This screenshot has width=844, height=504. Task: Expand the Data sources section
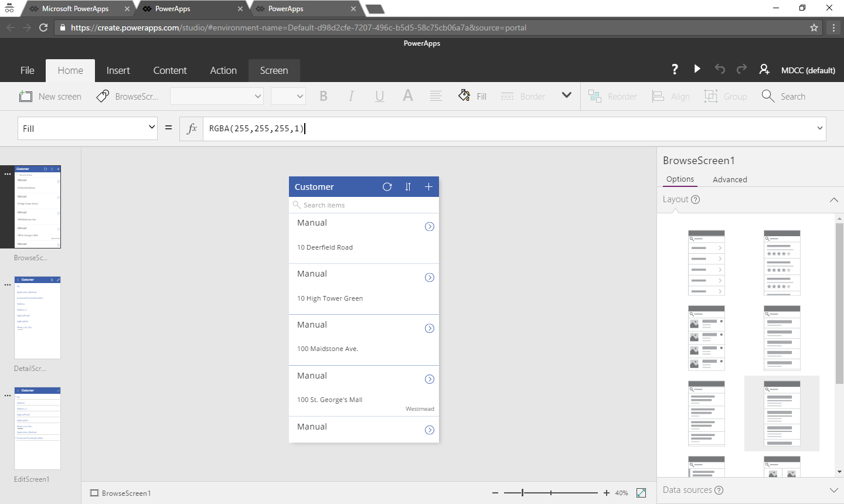click(833, 490)
